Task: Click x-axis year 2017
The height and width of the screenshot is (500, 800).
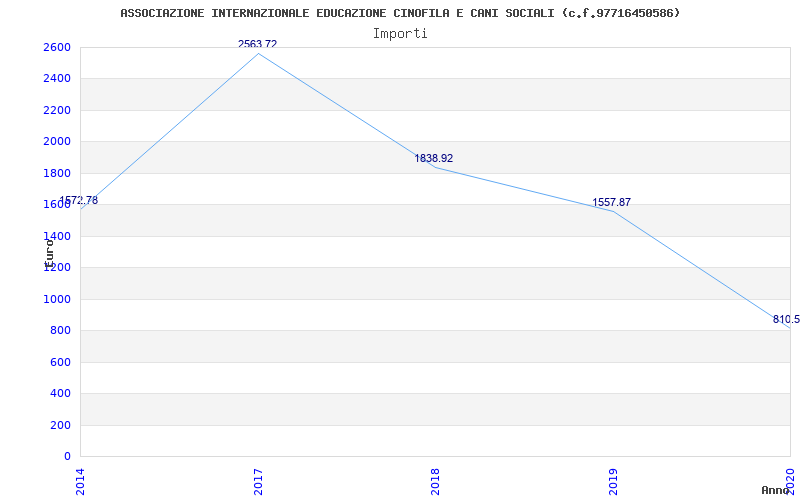Action: point(258,482)
